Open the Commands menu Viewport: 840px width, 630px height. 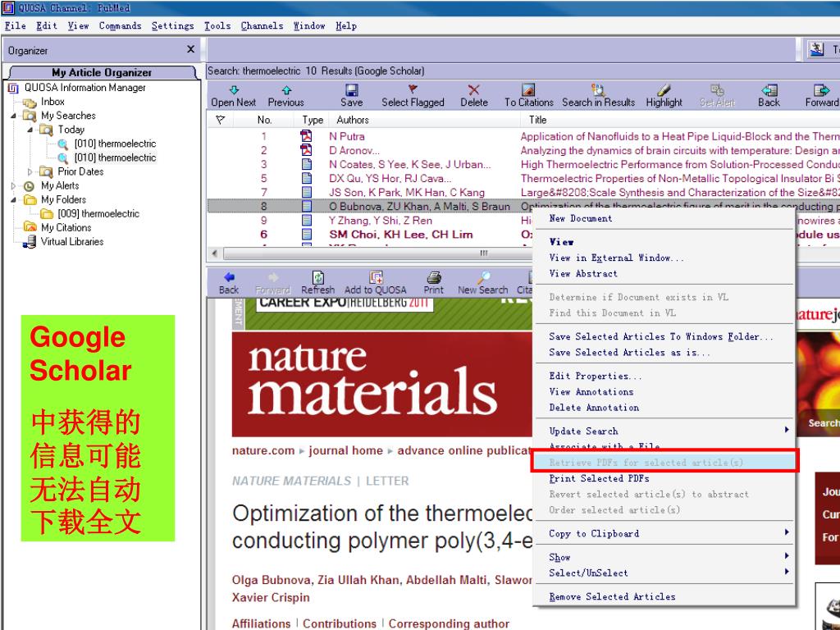click(120, 25)
